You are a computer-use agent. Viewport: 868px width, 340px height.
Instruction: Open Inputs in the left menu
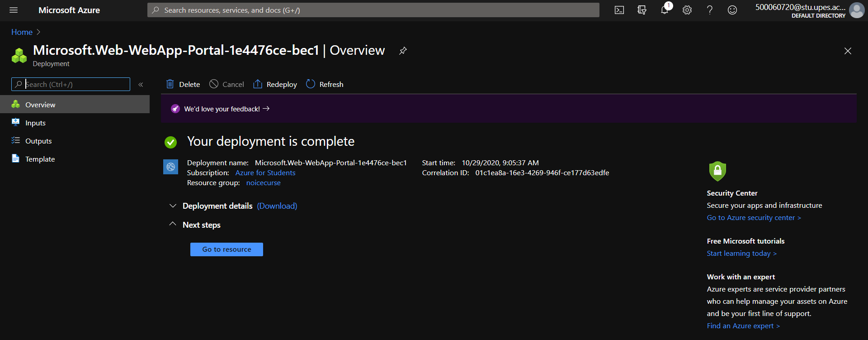75,123
